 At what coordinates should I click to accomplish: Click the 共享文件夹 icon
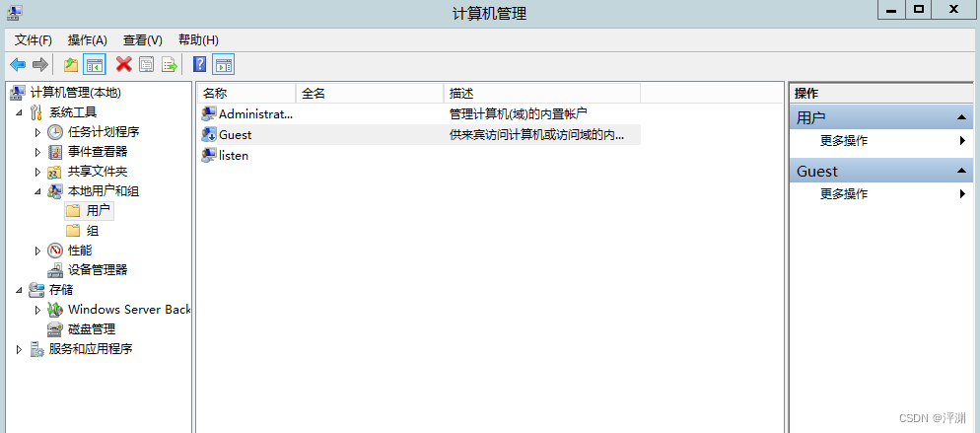[x=55, y=172]
